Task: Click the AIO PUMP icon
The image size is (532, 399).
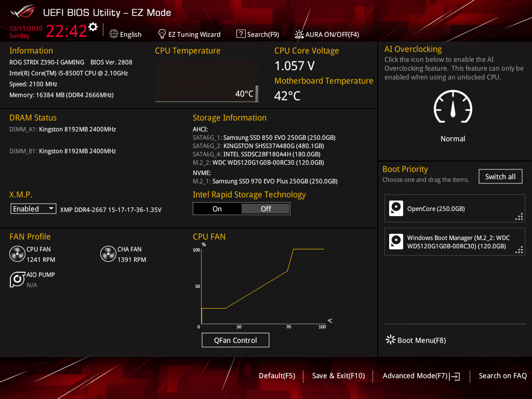Action: [17, 279]
